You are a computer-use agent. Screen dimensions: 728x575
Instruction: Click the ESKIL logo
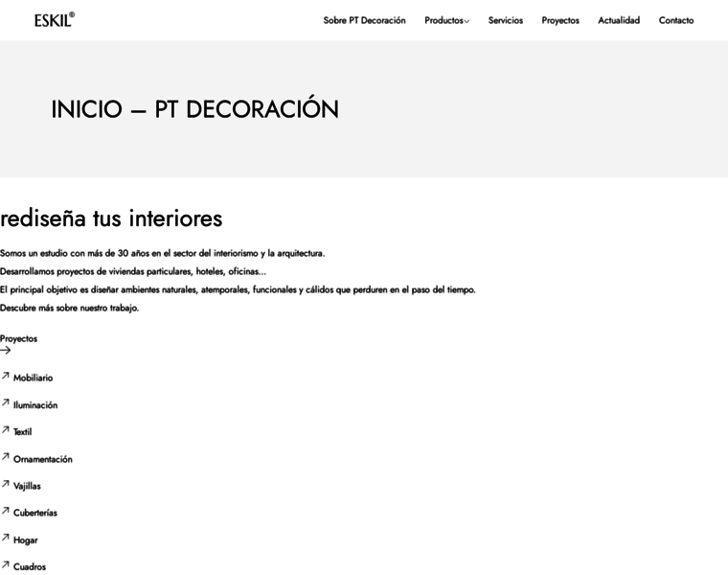55,20
